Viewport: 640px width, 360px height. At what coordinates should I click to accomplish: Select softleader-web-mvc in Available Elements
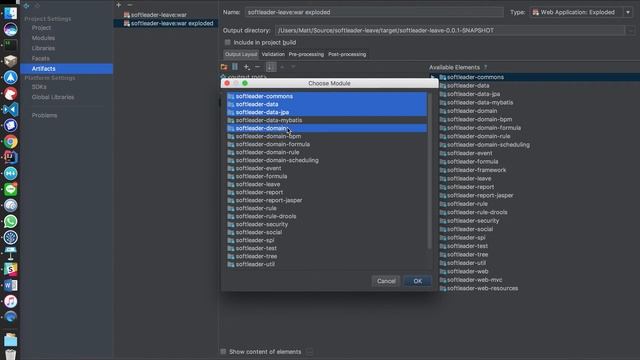(x=474, y=280)
